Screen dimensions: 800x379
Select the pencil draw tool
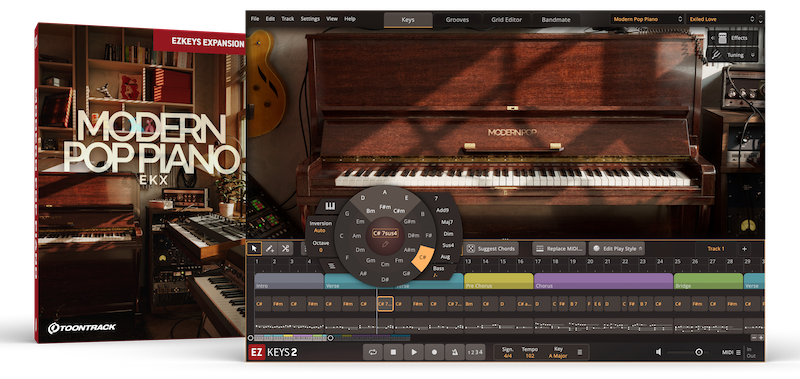[x=270, y=248]
